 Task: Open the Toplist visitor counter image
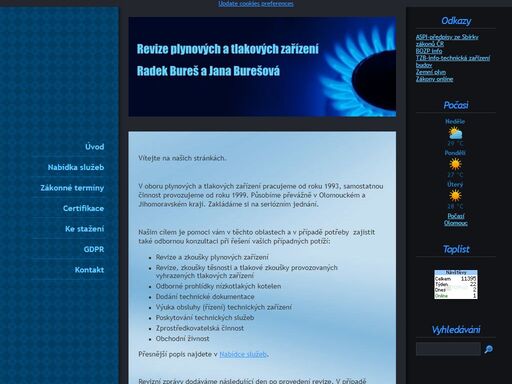[456, 284]
